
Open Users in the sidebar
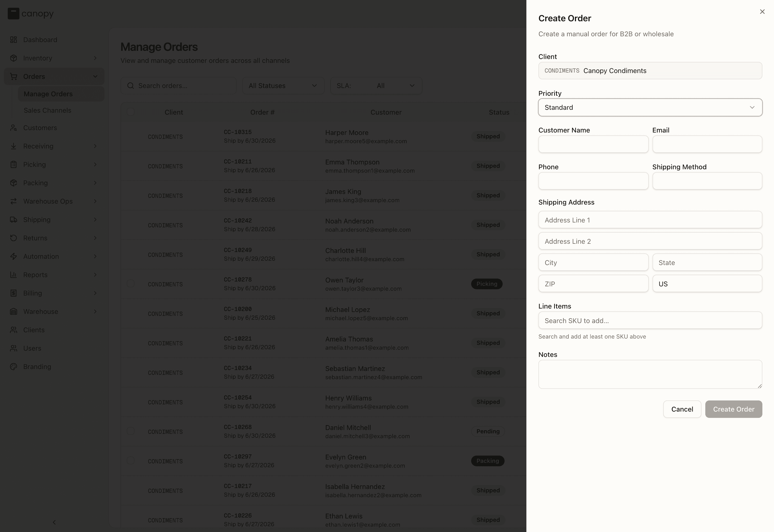(54, 348)
